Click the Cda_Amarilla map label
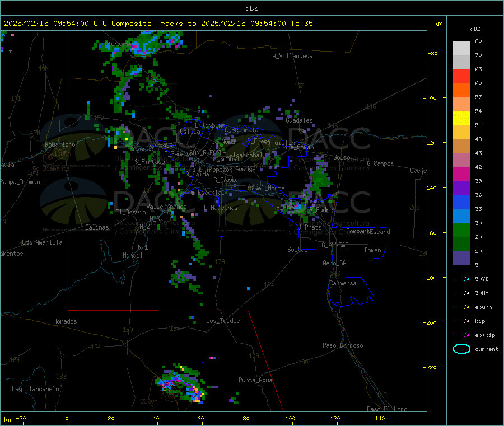The width and height of the screenshot is (504, 426). tap(42, 242)
